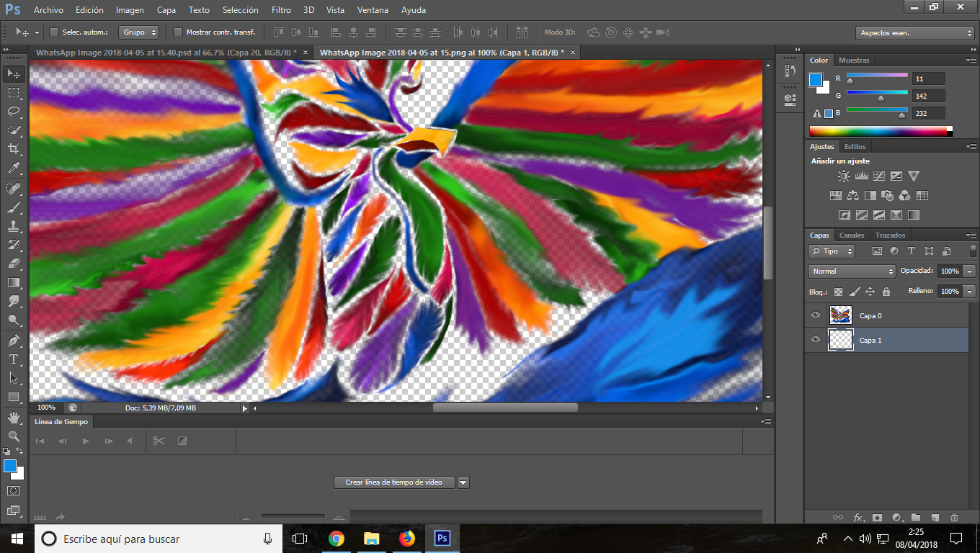Switch to the Canales tab
This screenshot has width=980, height=553.
click(x=852, y=235)
